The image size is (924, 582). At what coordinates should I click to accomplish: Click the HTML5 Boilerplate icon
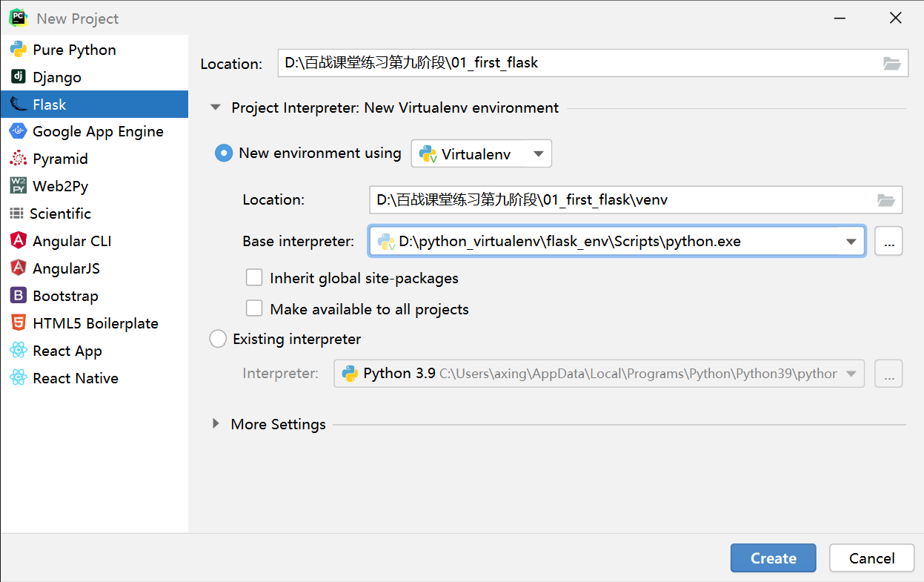19,323
